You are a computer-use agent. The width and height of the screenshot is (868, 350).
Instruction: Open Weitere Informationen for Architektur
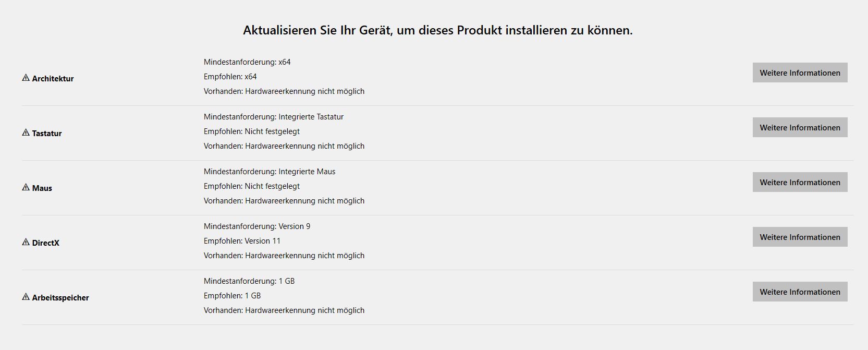tap(800, 73)
